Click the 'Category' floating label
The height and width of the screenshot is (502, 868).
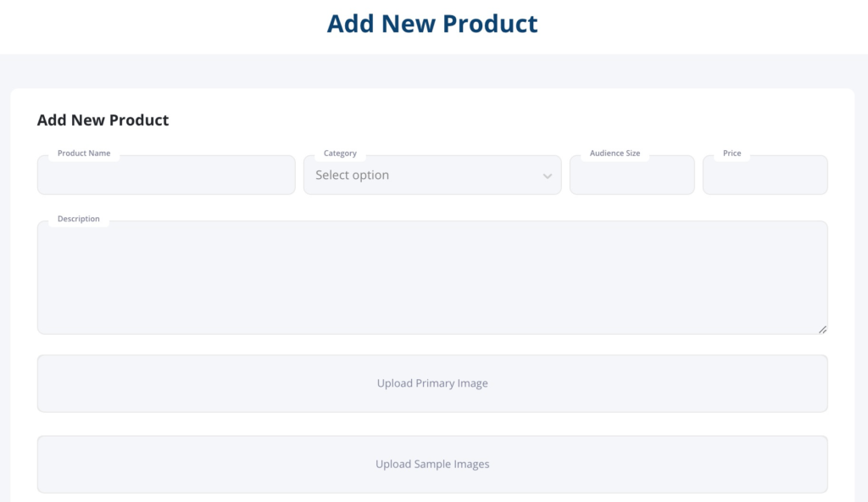click(340, 153)
